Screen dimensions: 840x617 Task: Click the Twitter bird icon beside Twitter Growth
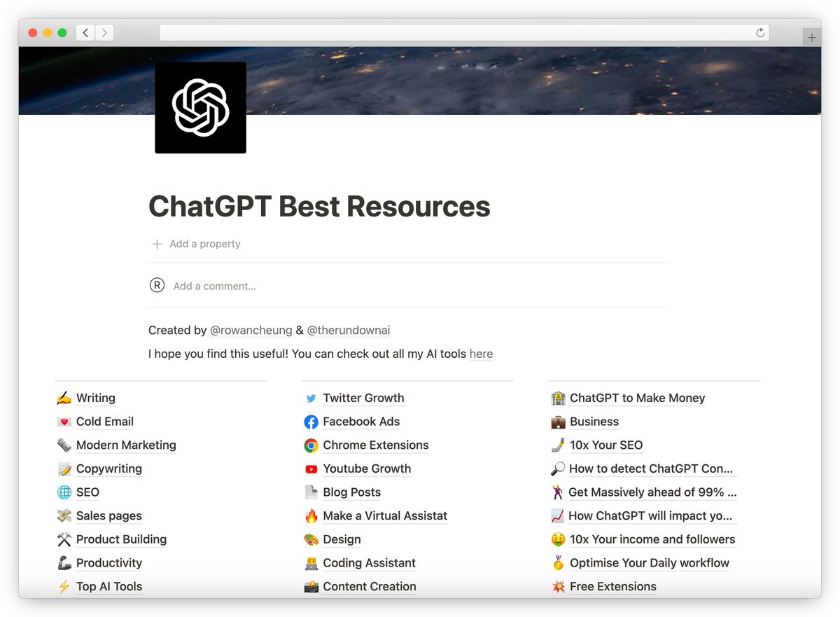pos(310,398)
